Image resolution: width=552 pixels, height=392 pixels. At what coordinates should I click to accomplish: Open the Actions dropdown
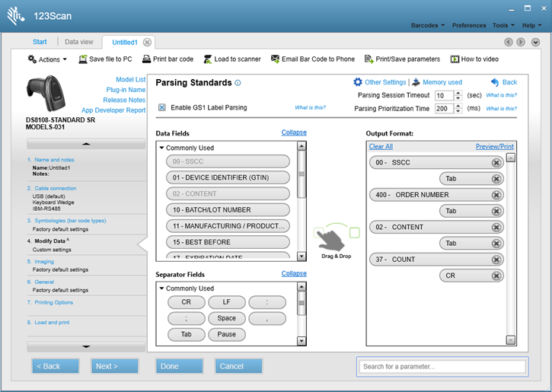click(47, 59)
